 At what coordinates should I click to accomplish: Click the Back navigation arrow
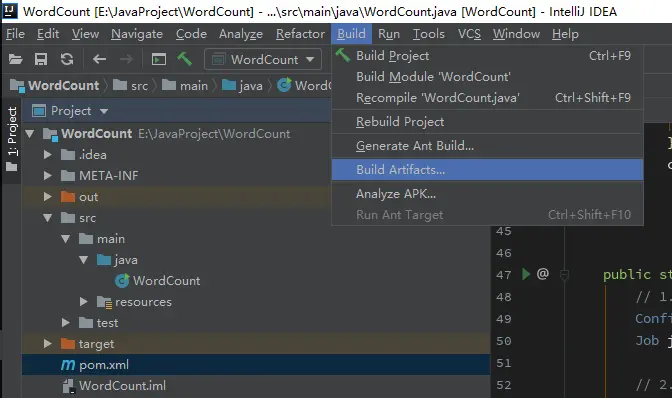[x=99, y=59]
